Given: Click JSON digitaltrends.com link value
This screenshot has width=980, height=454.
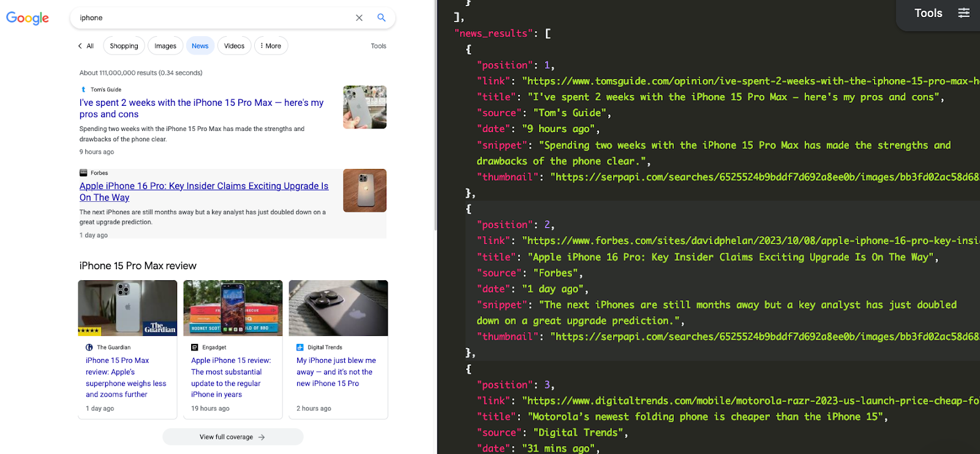Looking at the screenshot, I should coord(751,401).
